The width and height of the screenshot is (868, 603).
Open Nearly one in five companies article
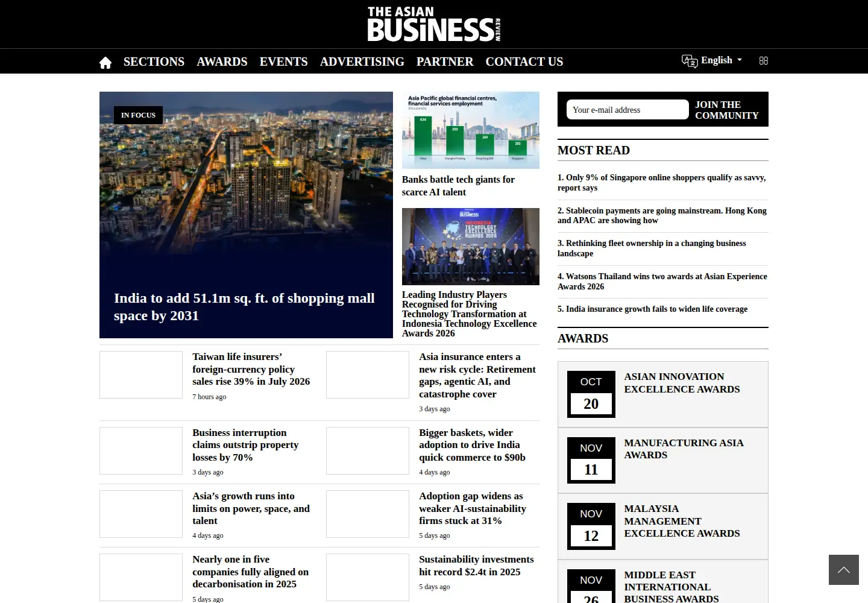click(251, 572)
